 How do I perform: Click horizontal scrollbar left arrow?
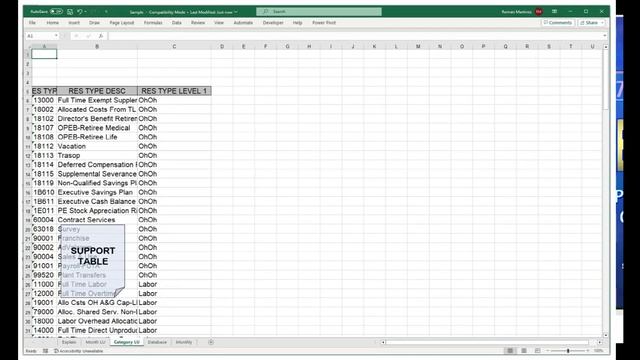[383, 342]
